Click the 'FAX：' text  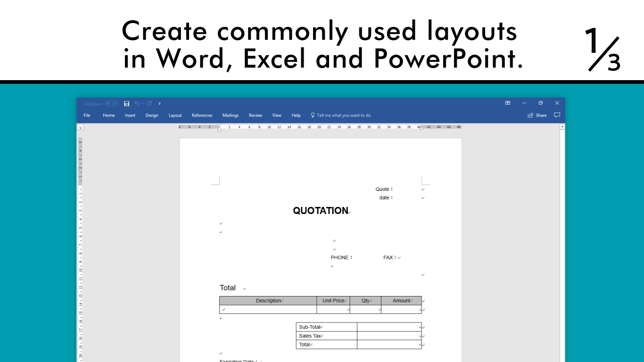(x=390, y=257)
